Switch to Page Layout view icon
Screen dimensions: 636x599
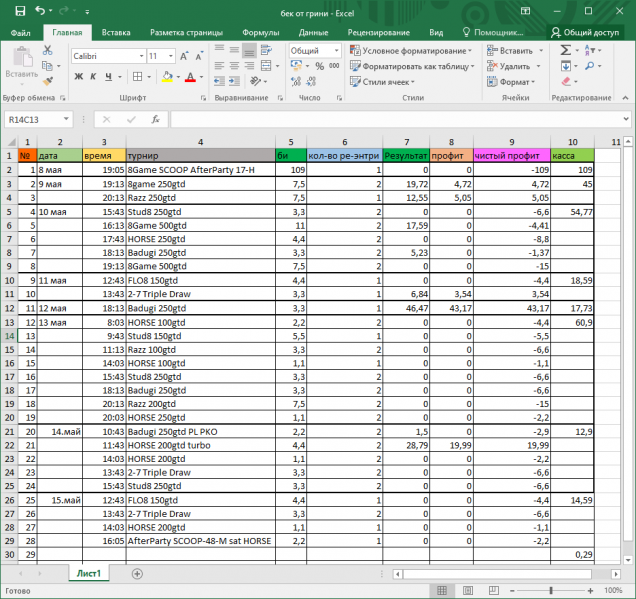(468, 590)
